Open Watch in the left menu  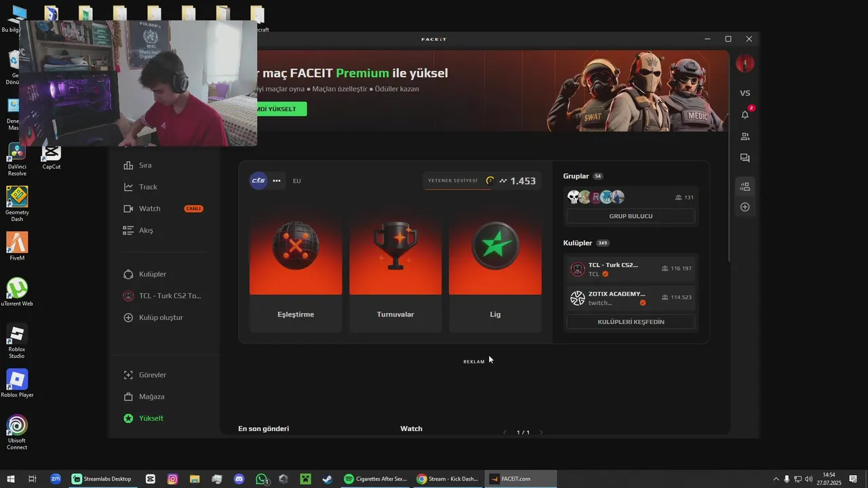(x=149, y=209)
